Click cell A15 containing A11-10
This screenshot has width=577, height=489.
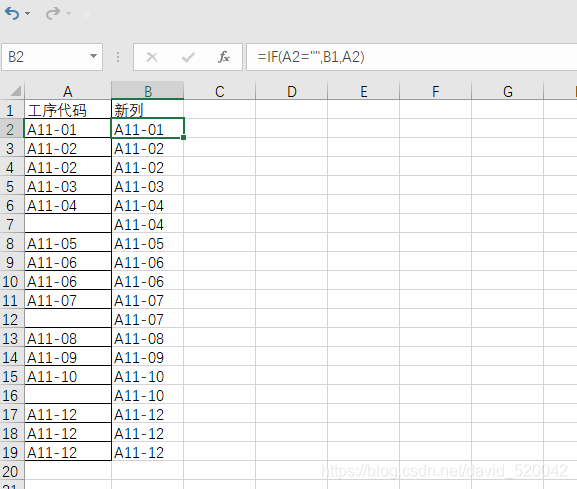pos(68,376)
